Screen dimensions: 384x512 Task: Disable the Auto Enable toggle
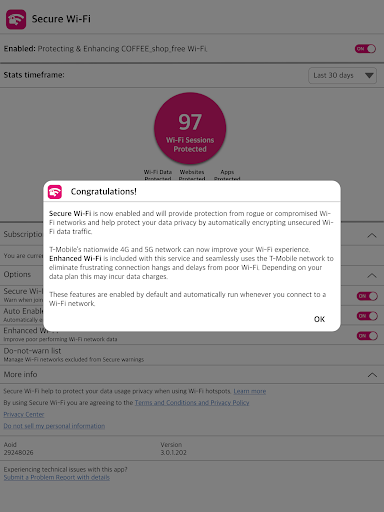click(367, 316)
